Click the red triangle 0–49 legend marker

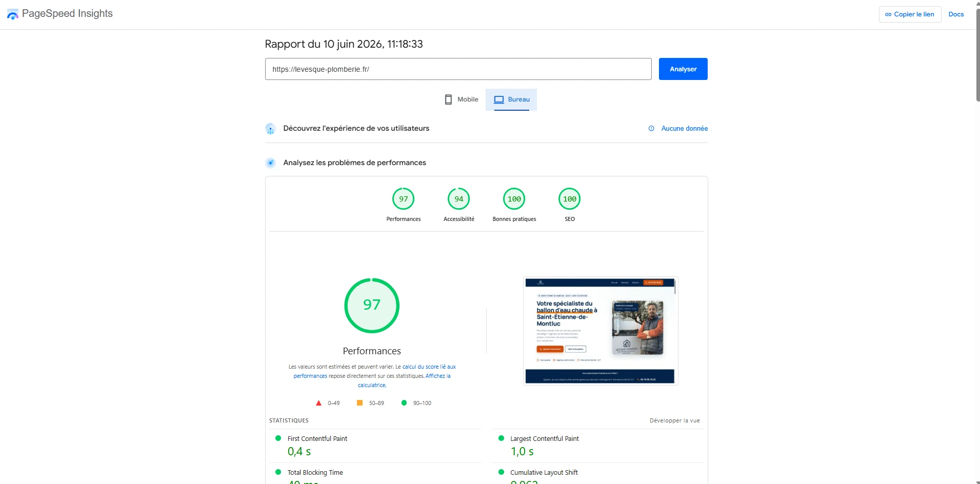(318, 403)
